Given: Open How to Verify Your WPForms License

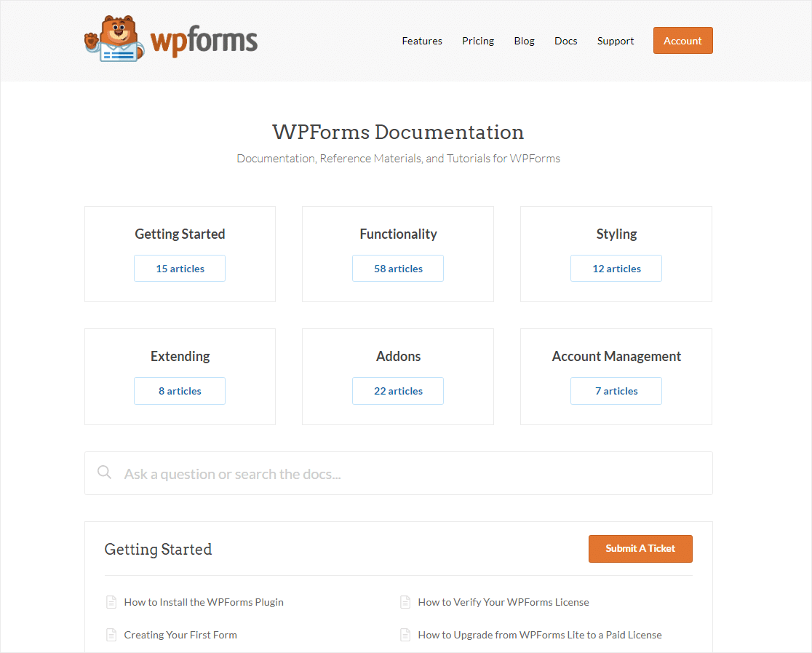Looking at the screenshot, I should tap(503, 602).
